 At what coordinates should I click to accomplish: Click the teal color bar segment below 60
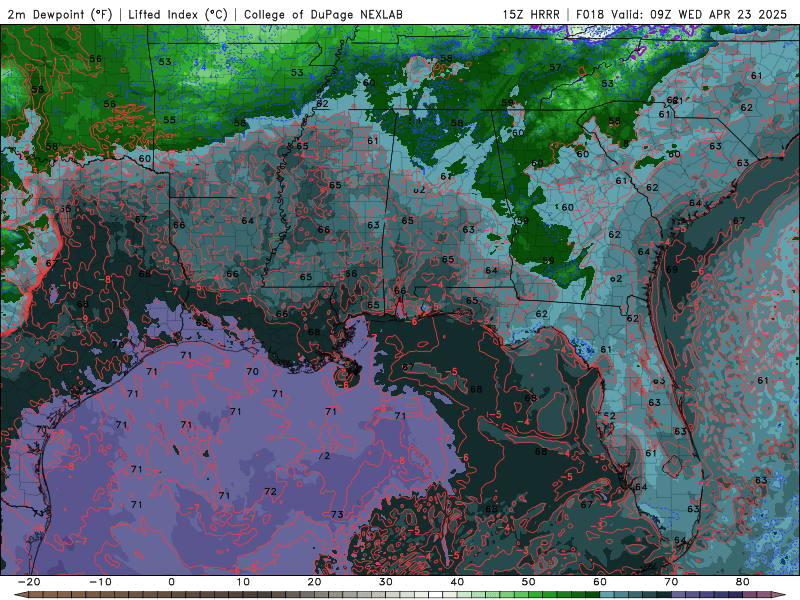pos(607,595)
